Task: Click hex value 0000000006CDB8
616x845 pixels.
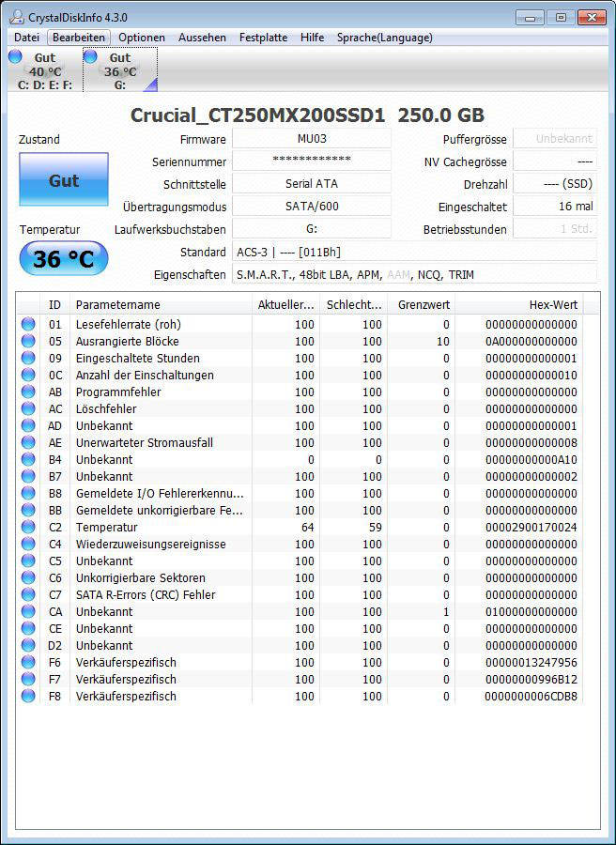Action: coord(531,697)
